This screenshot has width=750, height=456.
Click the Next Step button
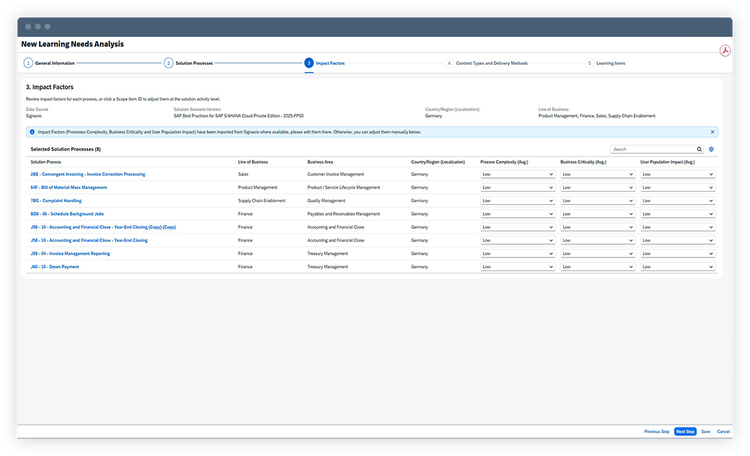point(685,432)
